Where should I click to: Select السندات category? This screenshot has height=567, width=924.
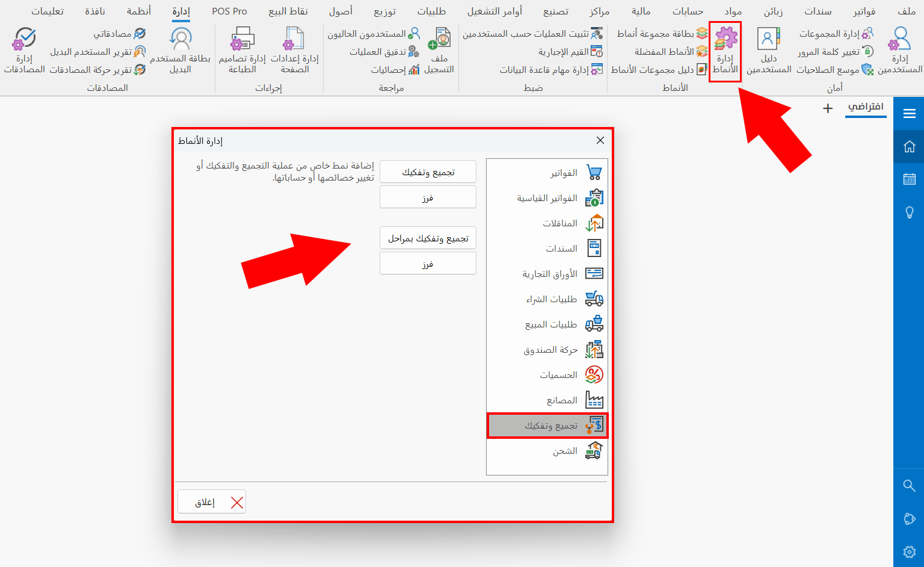point(547,249)
